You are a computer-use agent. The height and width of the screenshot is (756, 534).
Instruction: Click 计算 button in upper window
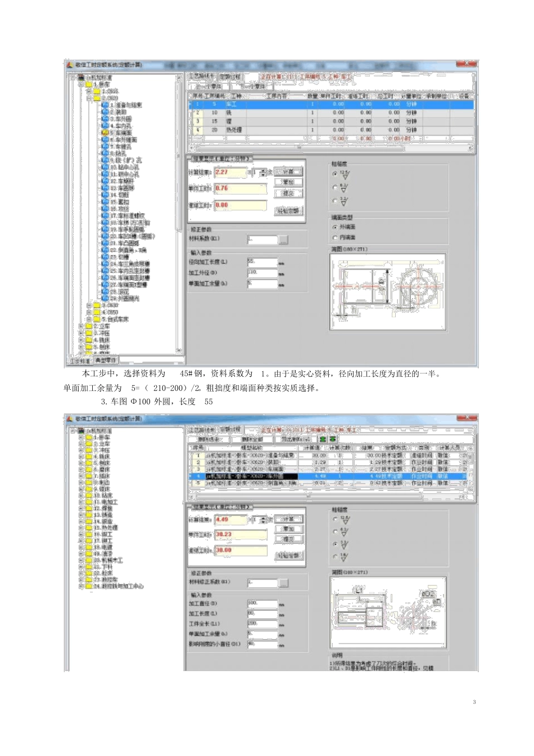(x=288, y=172)
